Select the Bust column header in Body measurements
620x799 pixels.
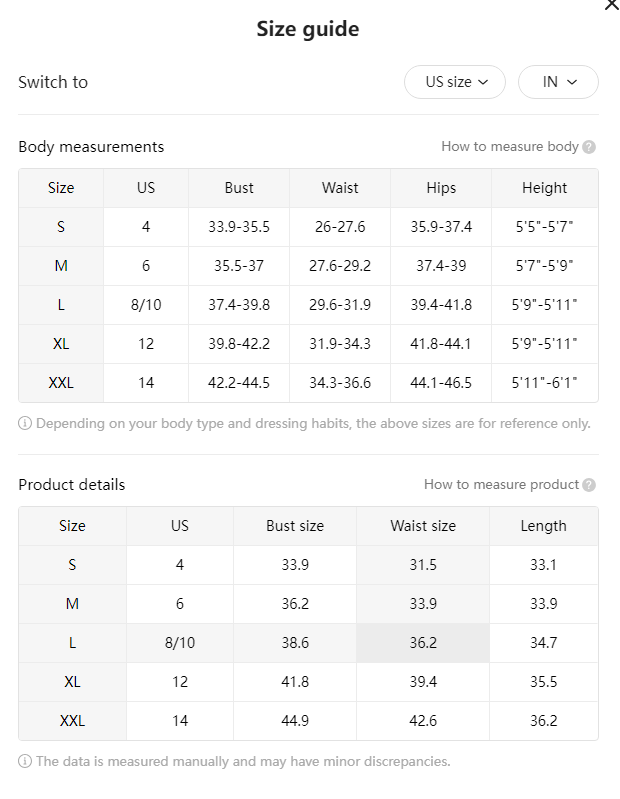coord(239,188)
